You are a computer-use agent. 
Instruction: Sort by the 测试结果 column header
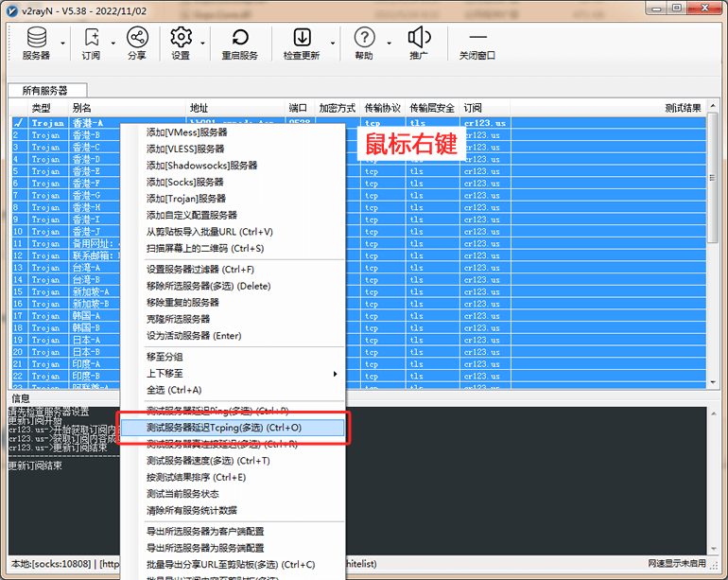tap(608, 108)
